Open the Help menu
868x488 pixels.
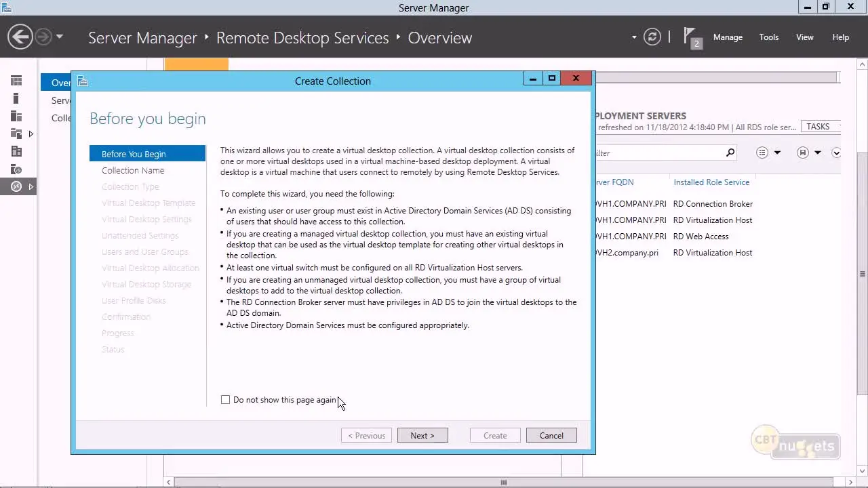(x=840, y=37)
